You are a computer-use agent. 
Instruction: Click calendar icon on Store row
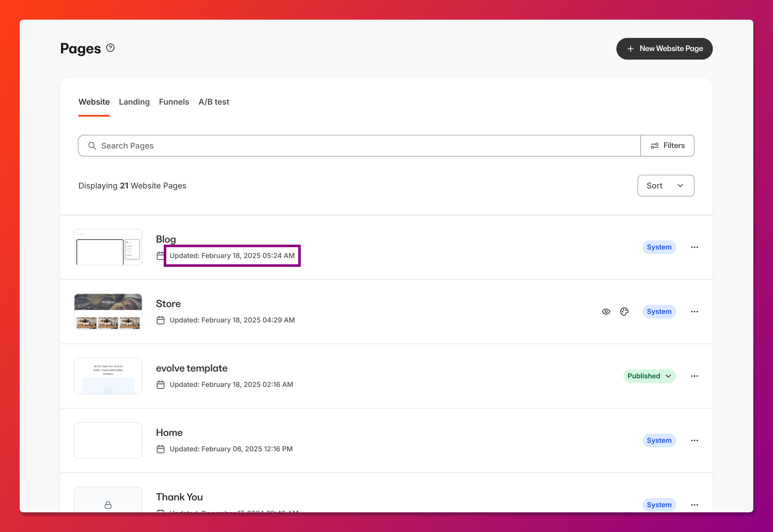click(x=161, y=320)
